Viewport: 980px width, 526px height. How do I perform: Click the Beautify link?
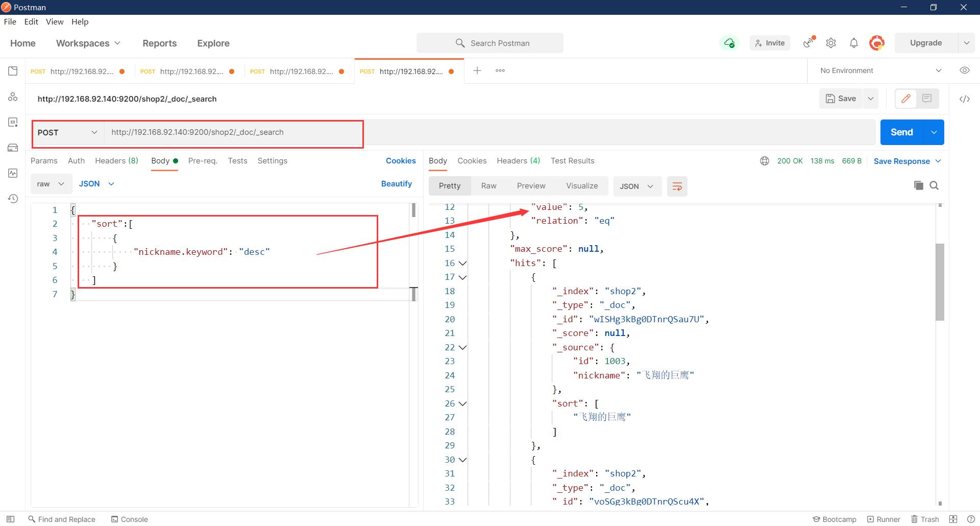pyautogui.click(x=396, y=184)
